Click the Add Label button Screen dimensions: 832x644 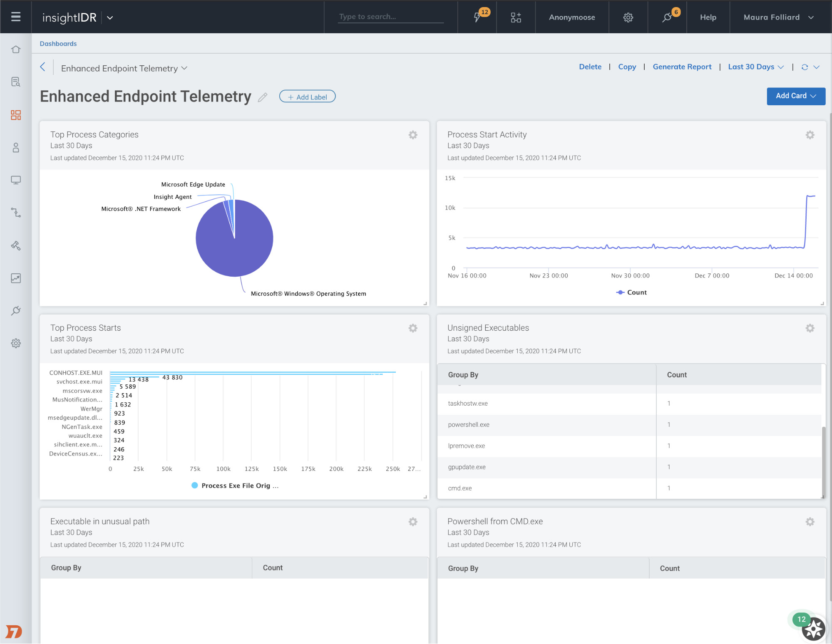pos(307,97)
